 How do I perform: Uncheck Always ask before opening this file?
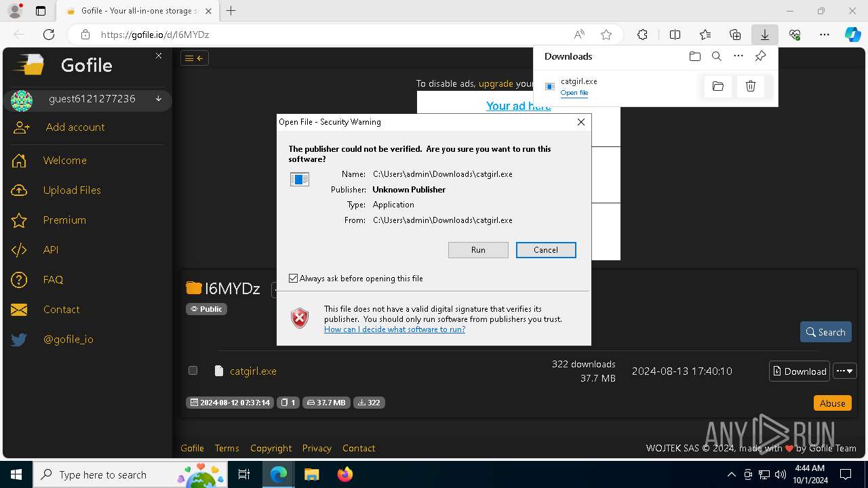point(293,279)
